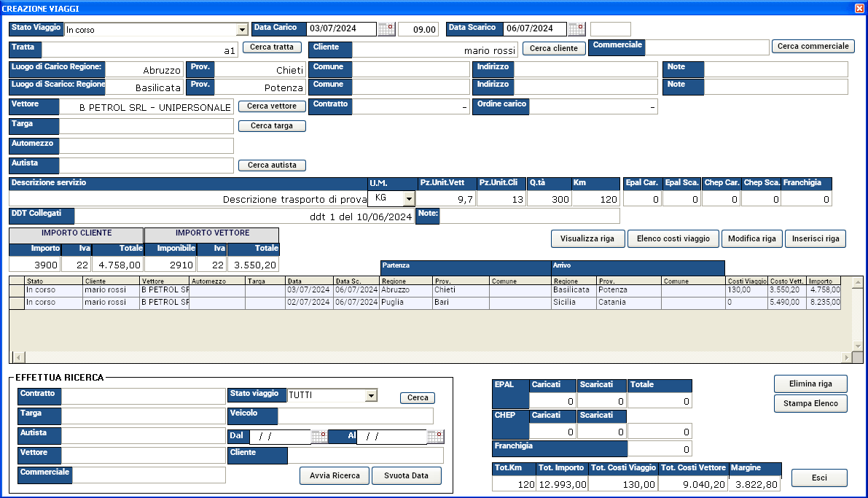Open the Data Scarico calendar picker

click(576, 29)
